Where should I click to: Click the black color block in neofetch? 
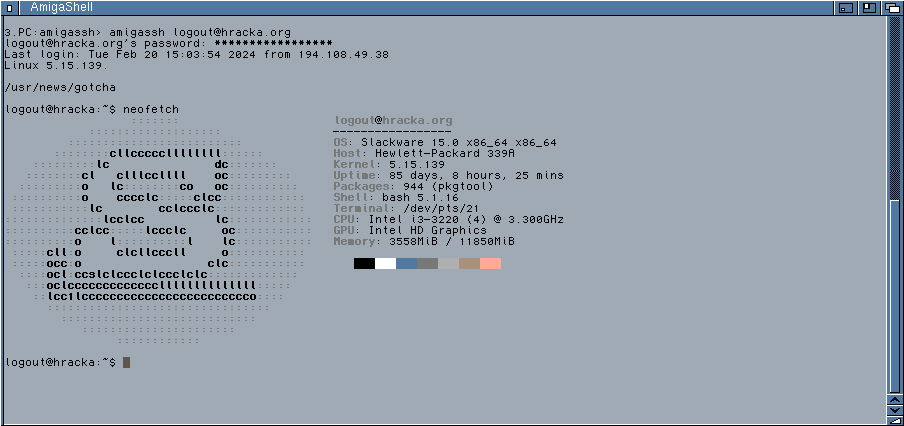tap(364, 263)
